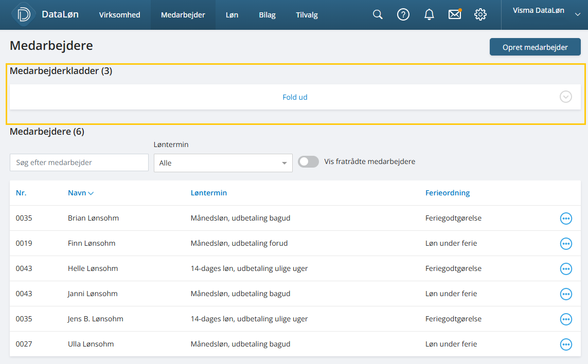The width and height of the screenshot is (588, 364).
Task: Open the actions menu for Ulla Lønsohm
Action: point(566,344)
